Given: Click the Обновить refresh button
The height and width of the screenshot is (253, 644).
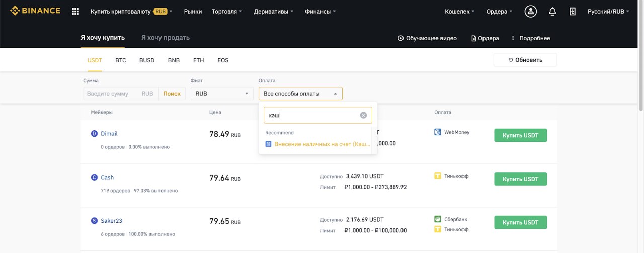Looking at the screenshot, I should [525, 60].
